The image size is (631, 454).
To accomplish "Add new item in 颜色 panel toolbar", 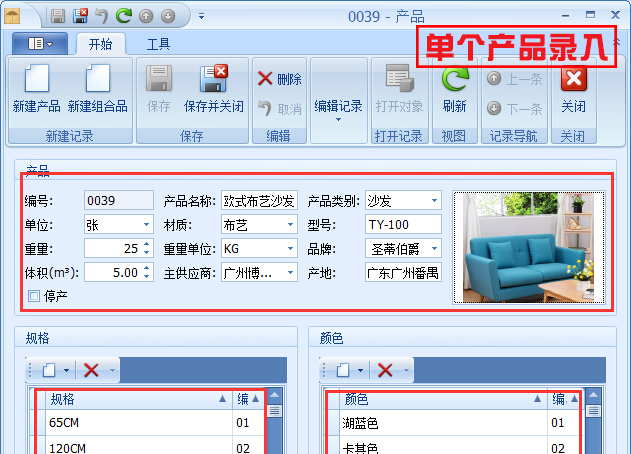I will coord(343,370).
